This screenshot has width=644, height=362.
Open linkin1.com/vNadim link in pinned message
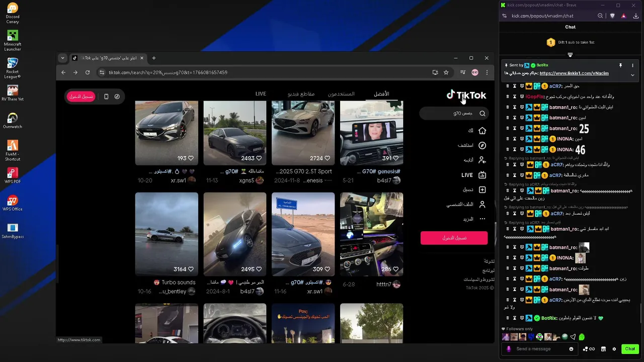click(574, 73)
